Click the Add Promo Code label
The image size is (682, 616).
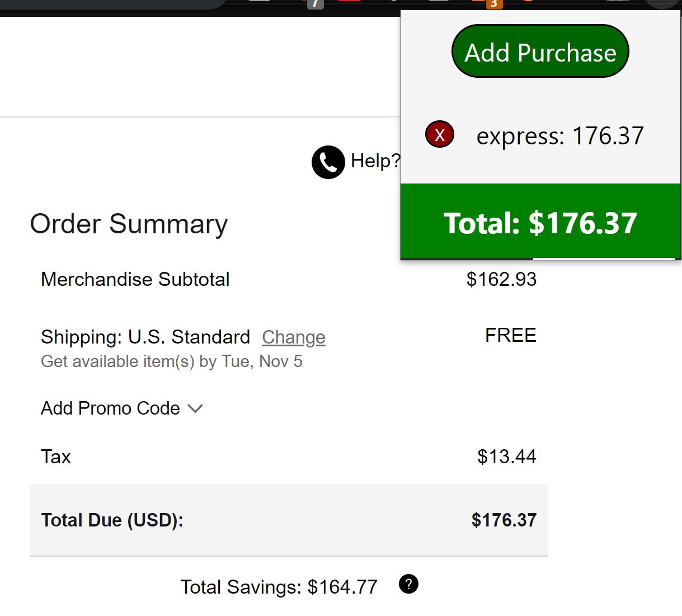pos(110,408)
